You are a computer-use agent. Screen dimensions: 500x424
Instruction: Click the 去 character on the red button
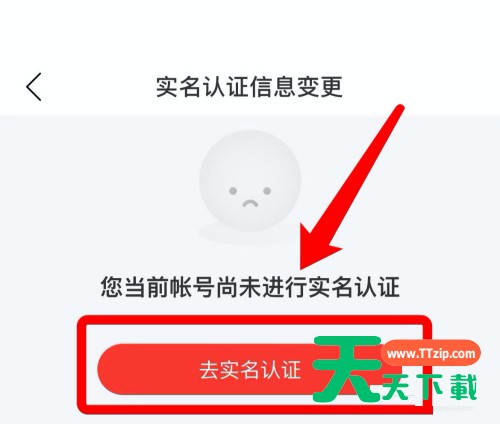[x=209, y=369]
